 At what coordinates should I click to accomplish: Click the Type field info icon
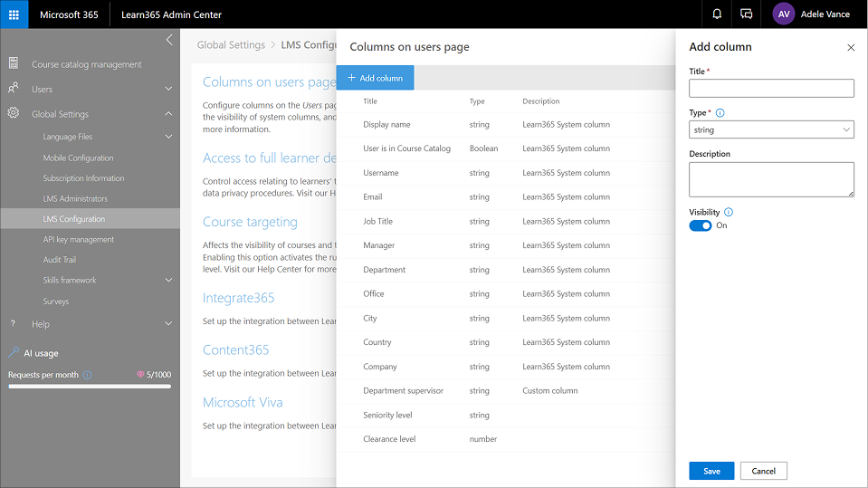(x=720, y=113)
